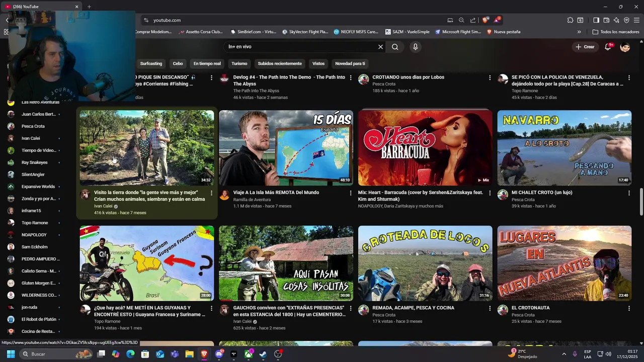Show hidden system tray icons

pyautogui.click(x=563, y=354)
